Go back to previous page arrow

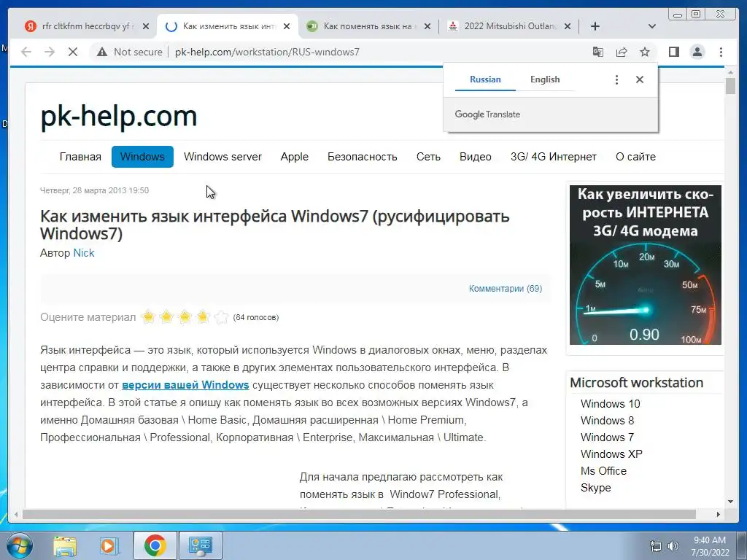pos(26,52)
